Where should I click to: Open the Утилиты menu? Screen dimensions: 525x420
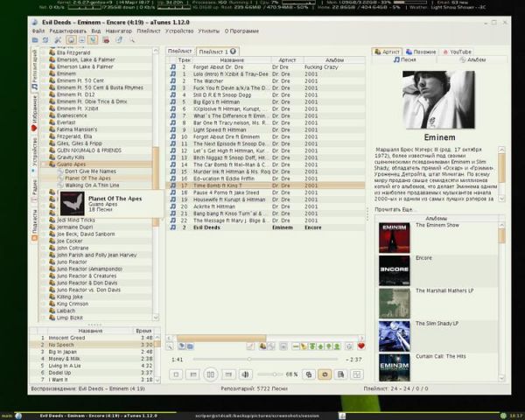pos(208,31)
